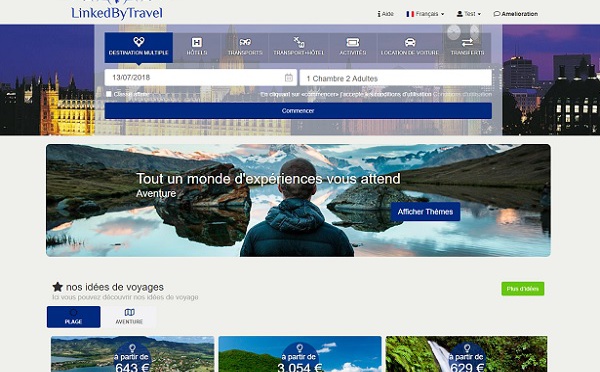This screenshot has height=372, width=600.
Task: Open the 1 Chambre 2 Adultes selector
Action: pos(396,78)
